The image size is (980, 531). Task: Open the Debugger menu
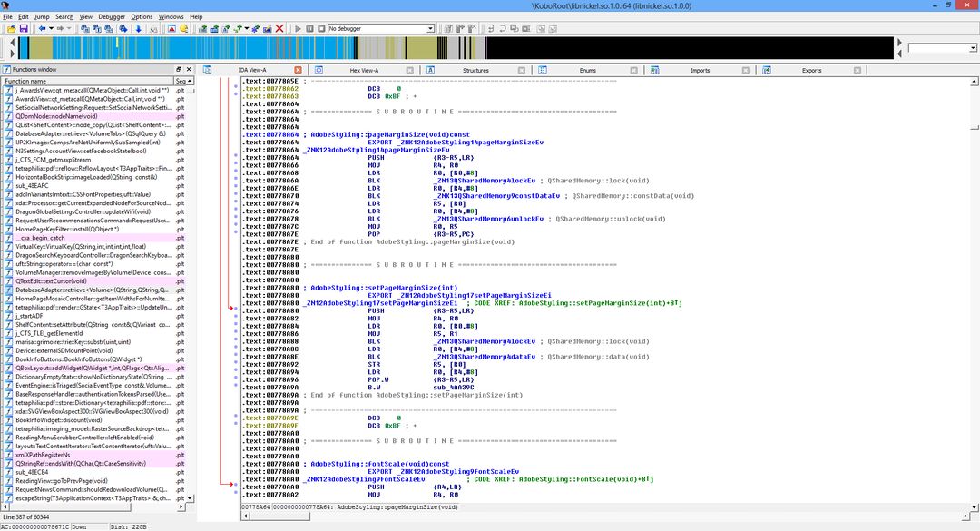tap(112, 16)
